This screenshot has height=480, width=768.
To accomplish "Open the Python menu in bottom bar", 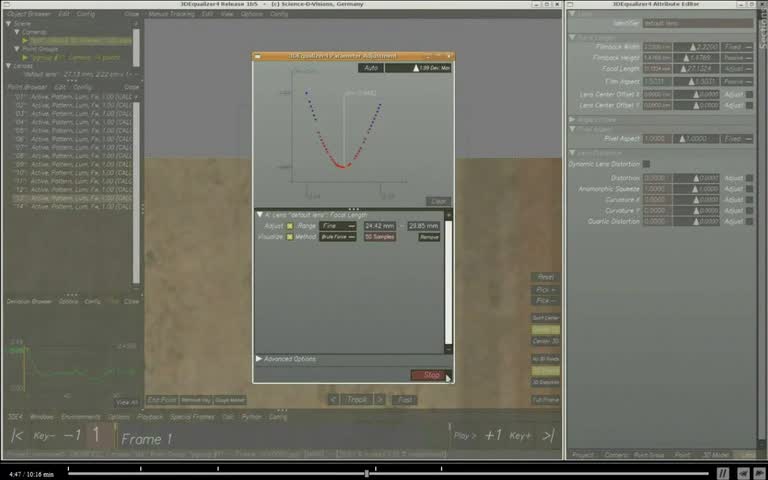I will [251, 417].
